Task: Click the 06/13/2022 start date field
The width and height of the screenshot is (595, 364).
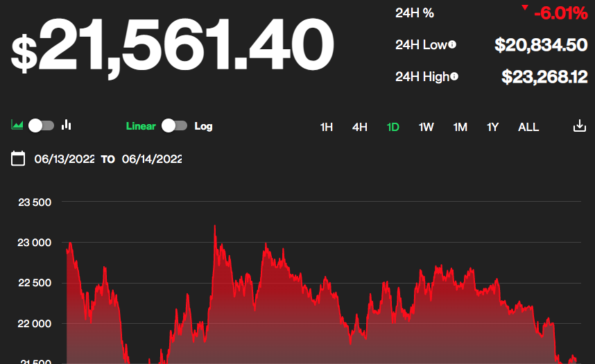Action: coord(64,159)
